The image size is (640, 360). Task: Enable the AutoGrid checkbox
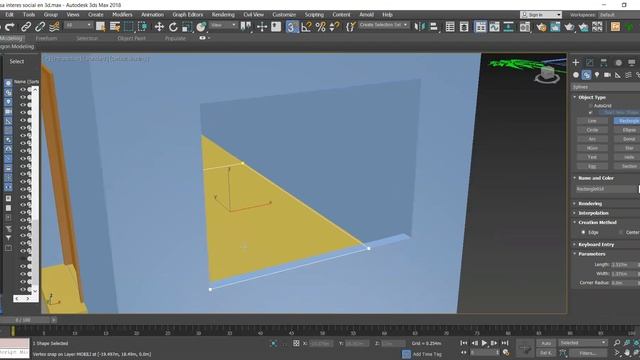tap(590, 106)
